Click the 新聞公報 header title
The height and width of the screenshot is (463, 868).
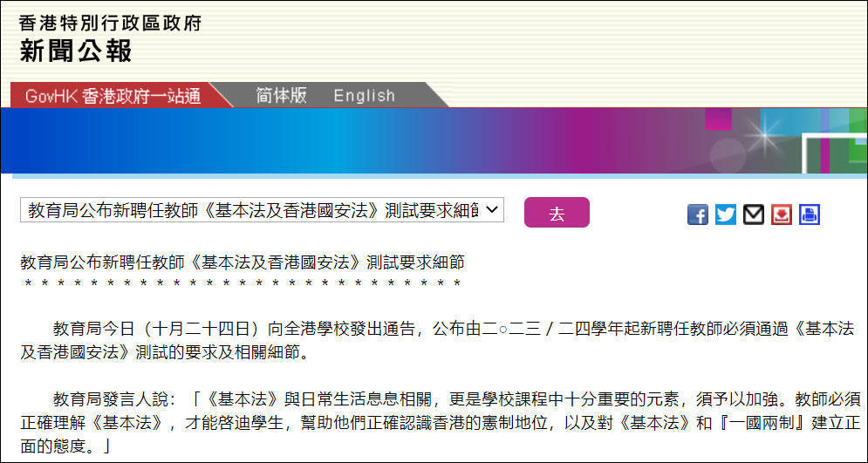pos(76,51)
